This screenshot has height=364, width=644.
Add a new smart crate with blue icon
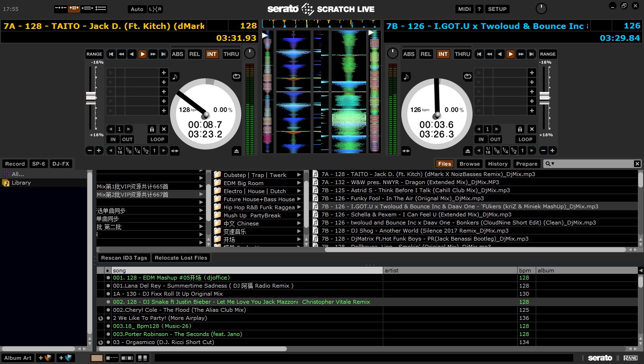pyautogui.click(x=66, y=358)
